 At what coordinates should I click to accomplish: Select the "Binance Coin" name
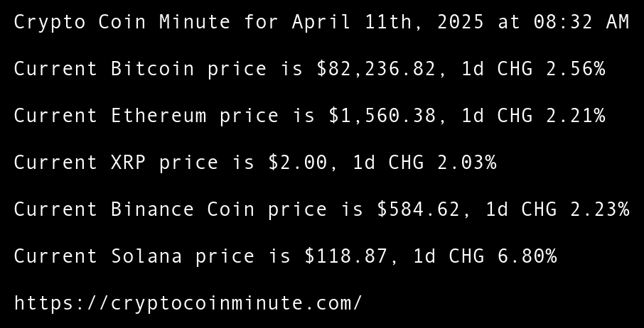(x=183, y=209)
